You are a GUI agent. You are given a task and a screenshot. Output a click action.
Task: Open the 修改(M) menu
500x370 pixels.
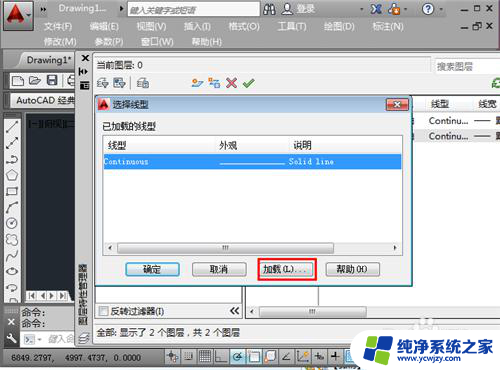(60, 42)
